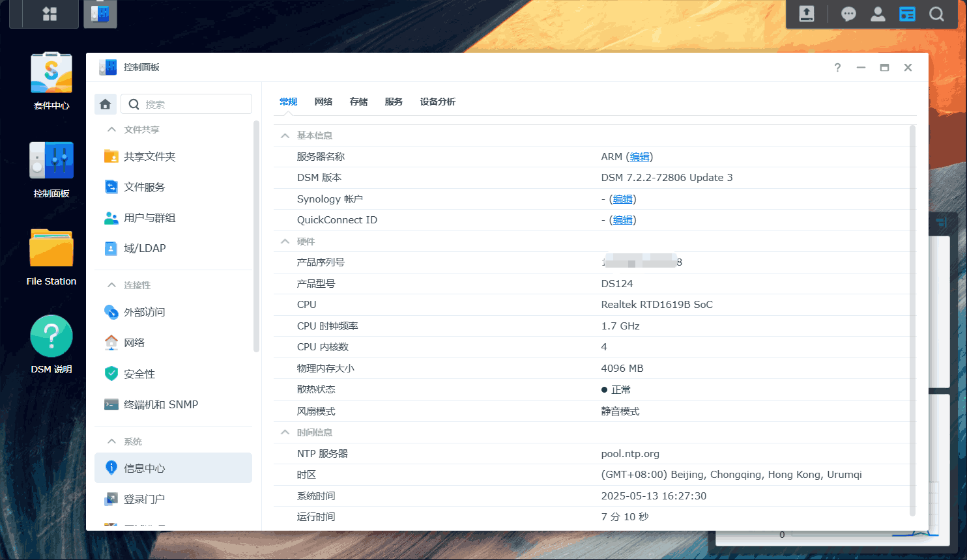Open the upload queue icon
Viewport: 967px width, 560px height.
tap(807, 14)
